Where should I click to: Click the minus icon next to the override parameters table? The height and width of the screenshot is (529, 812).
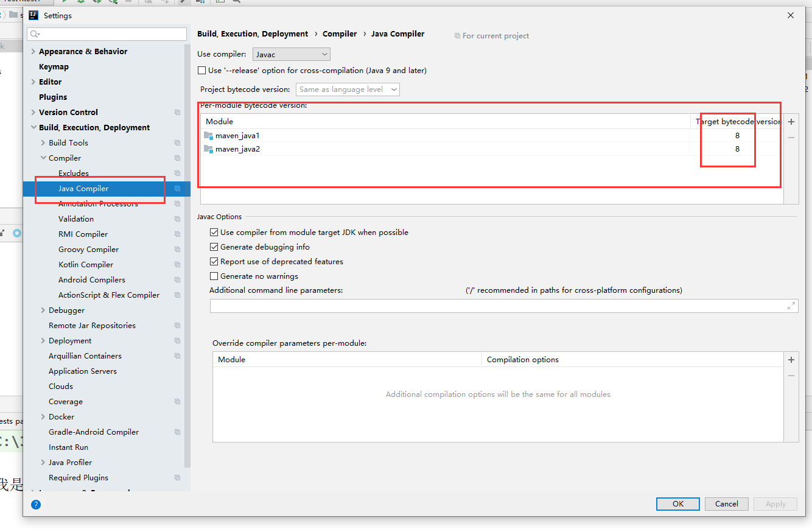pyautogui.click(x=791, y=376)
